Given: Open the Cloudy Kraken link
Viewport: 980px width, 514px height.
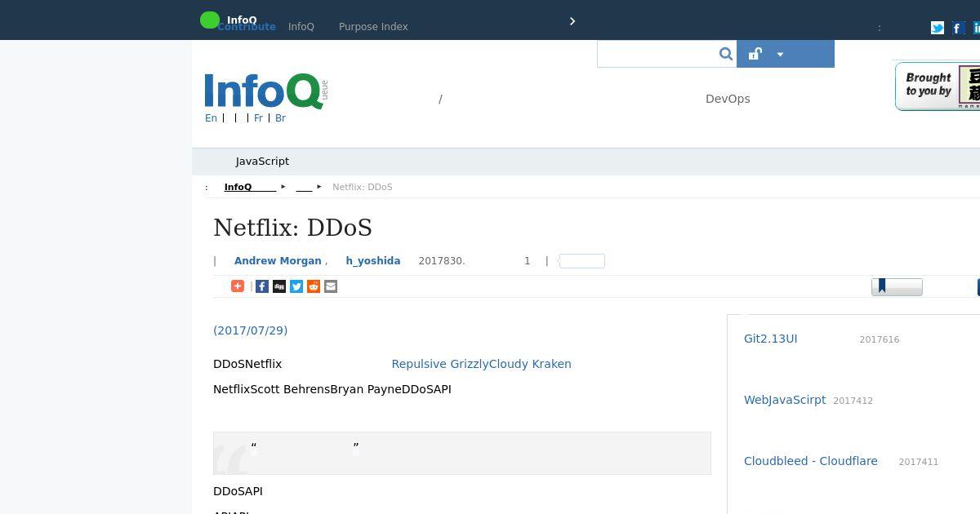Looking at the screenshot, I should click(530, 364).
